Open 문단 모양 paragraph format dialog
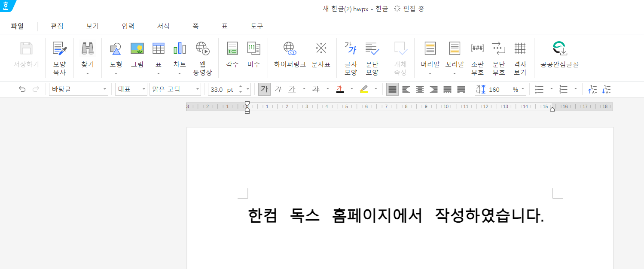This screenshot has width=644, height=269. click(x=372, y=58)
